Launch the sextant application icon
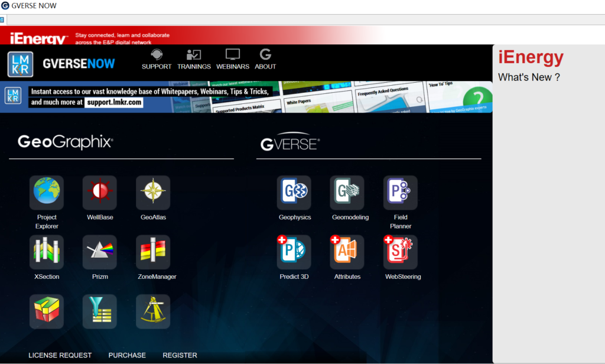 point(153,311)
